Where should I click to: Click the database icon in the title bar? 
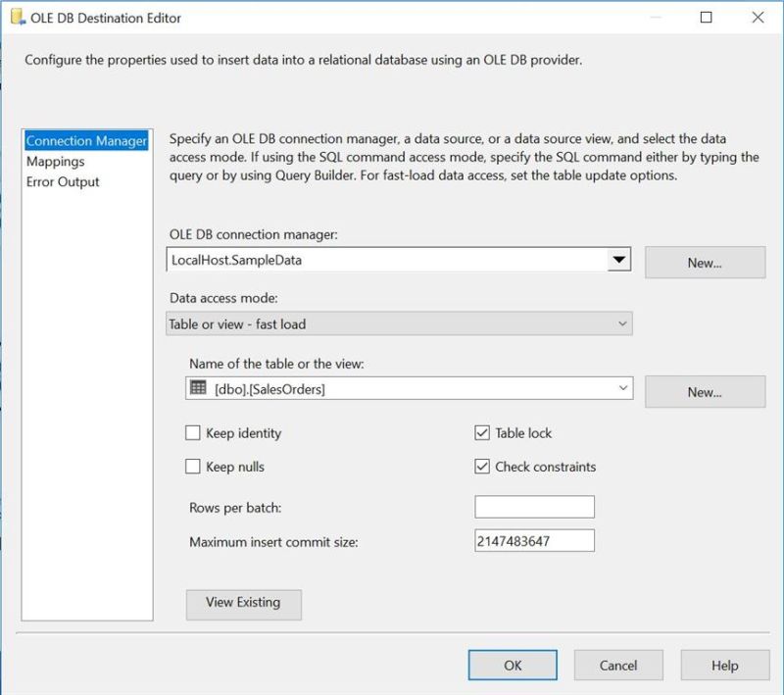pos(14,18)
